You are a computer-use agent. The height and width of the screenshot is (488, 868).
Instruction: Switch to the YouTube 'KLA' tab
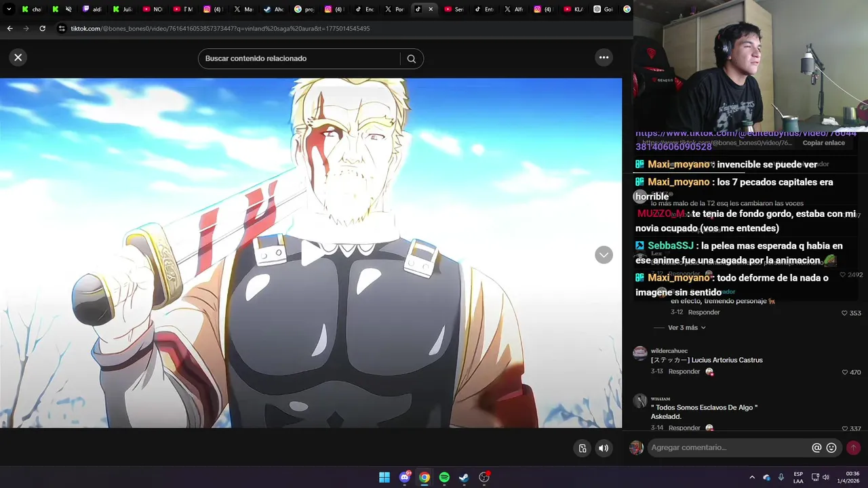pos(574,9)
